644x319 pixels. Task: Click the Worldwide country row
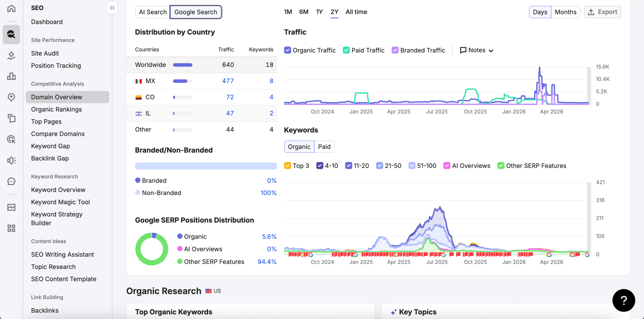pyautogui.click(x=202, y=65)
